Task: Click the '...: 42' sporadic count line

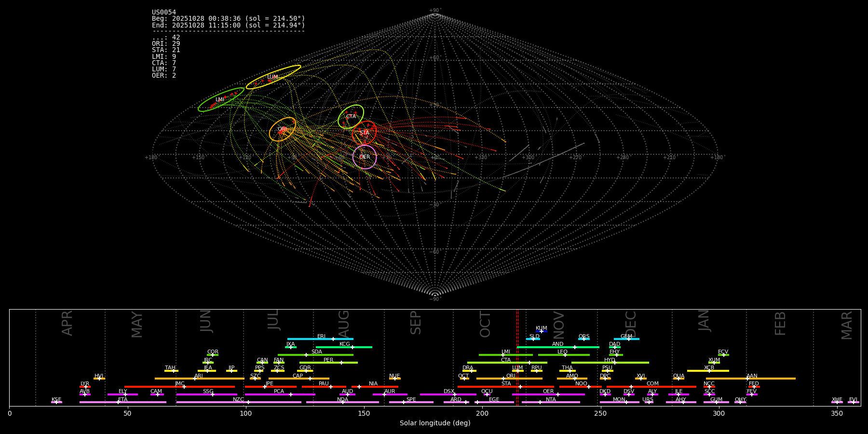Action: click(x=166, y=38)
